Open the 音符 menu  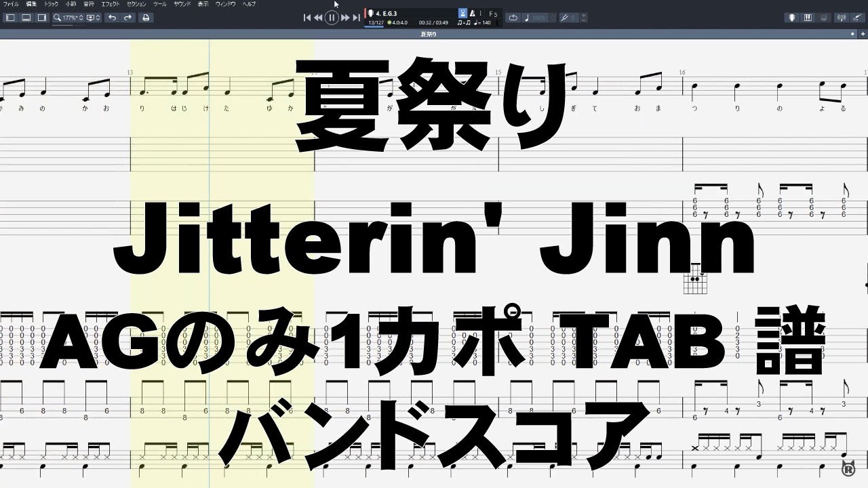(89, 4)
